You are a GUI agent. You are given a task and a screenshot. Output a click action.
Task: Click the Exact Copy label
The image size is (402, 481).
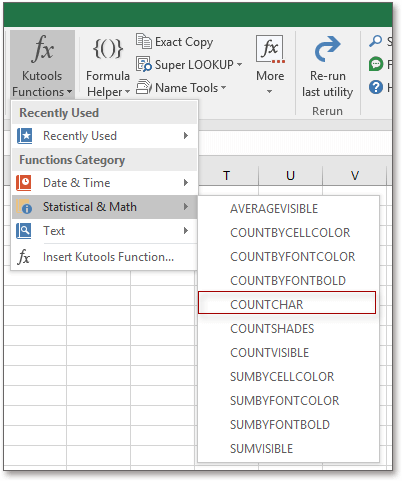(184, 42)
